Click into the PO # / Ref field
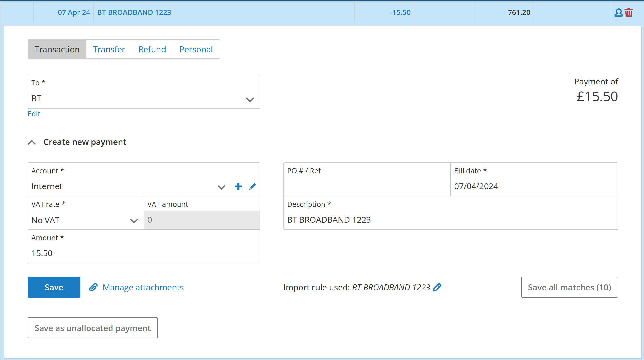The image size is (644, 360). [366, 186]
